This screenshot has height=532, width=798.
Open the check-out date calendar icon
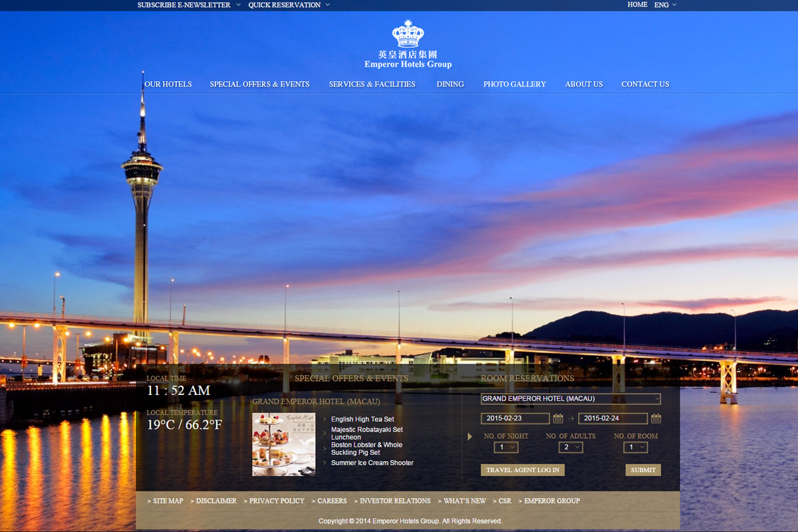656,418
